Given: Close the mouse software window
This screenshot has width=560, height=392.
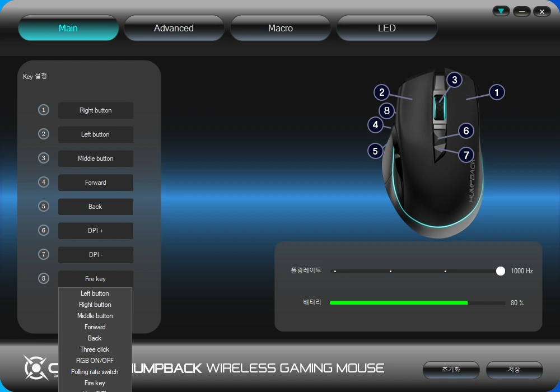Looking at the screenshot, I should (542, 11).
